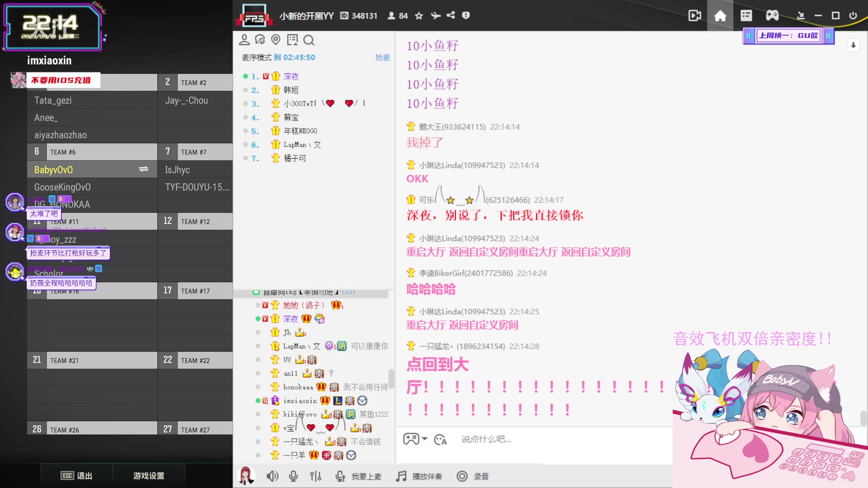Open the announcement board dropdown icon

[x=292, y=40]
